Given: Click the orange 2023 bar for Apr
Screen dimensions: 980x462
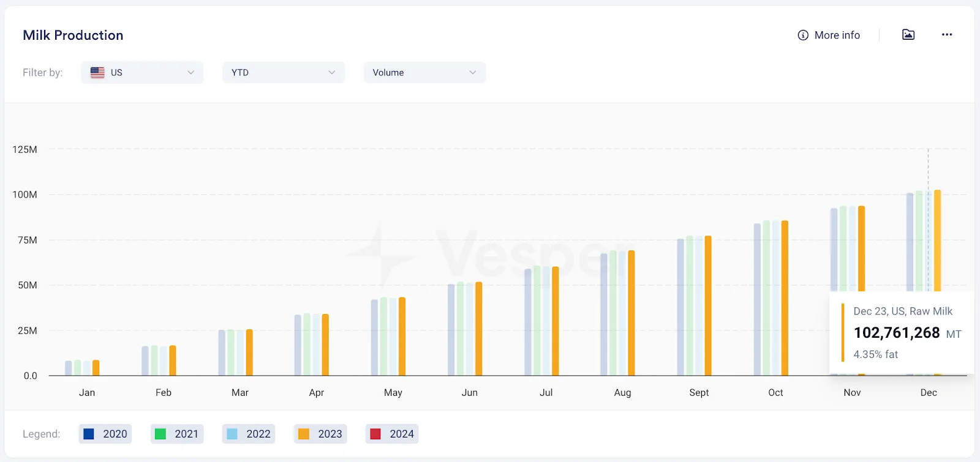Looking at the screenshot, I should coord(326,345).
